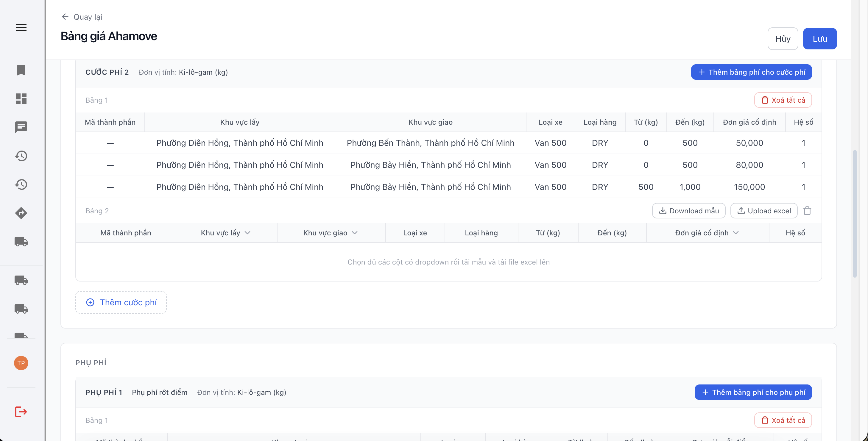Click the TP user avatar
This screenshot has height=441, width=868.
tap(21, 363)
